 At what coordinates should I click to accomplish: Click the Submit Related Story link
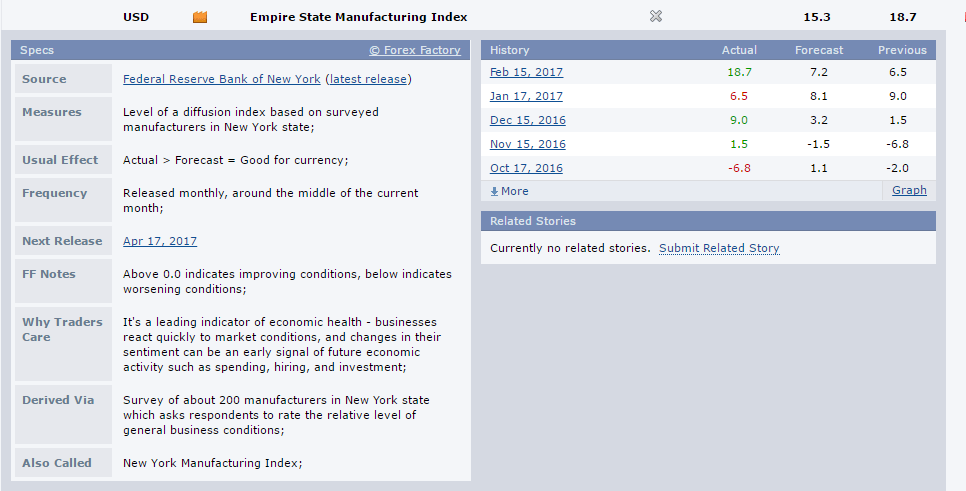(x=719, y=248)
